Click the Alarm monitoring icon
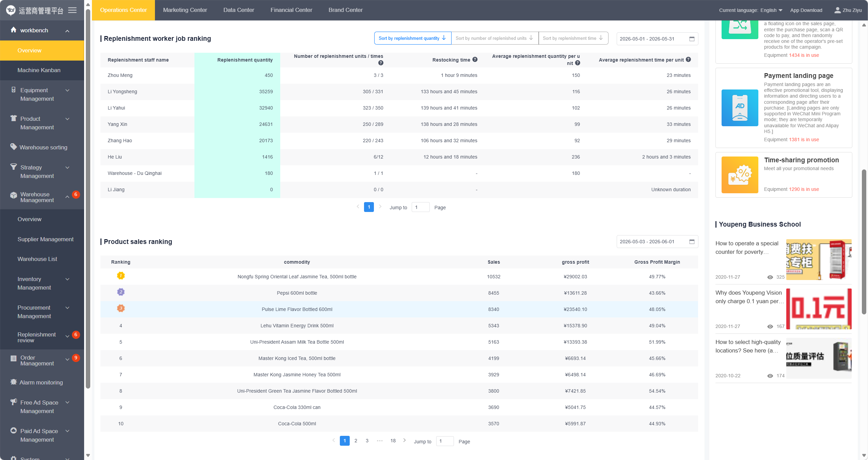The image size is (868, 460). 13,382
